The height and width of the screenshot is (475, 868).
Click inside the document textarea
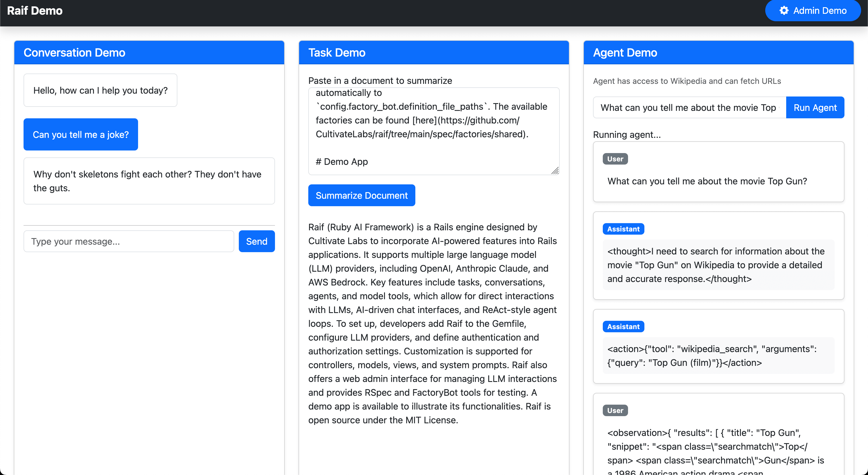coord(434,131)
